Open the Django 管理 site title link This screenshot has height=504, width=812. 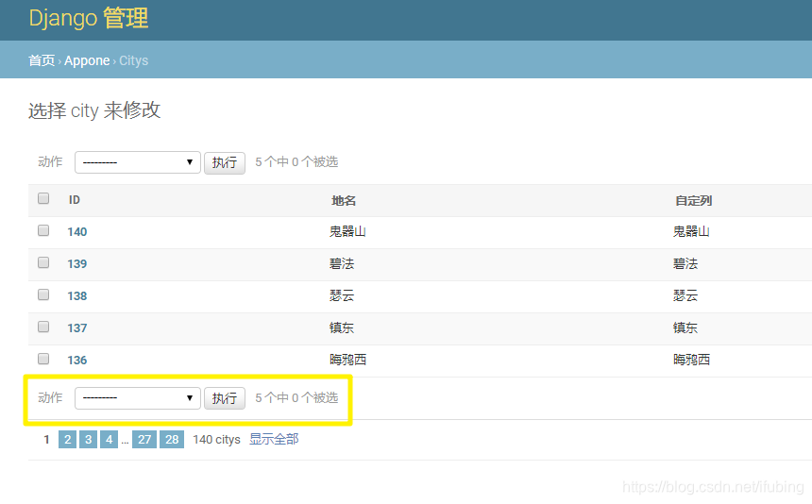(89, 19)
